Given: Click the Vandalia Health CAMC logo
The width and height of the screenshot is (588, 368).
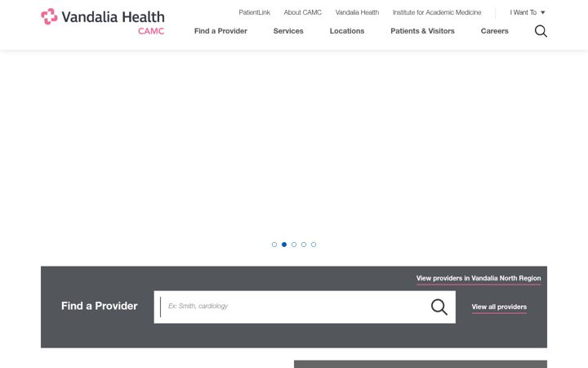Looking at the screenshot, I should point(103,22).
